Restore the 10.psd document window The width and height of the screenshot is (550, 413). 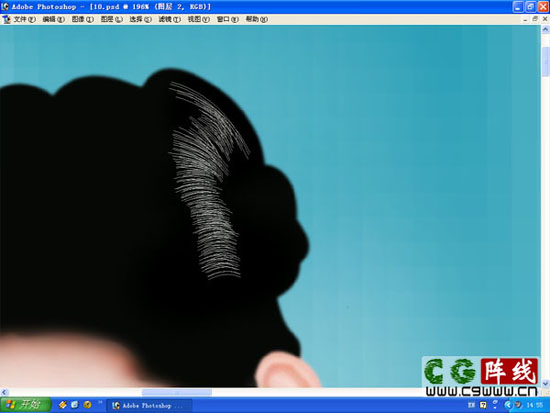(535, 19)
